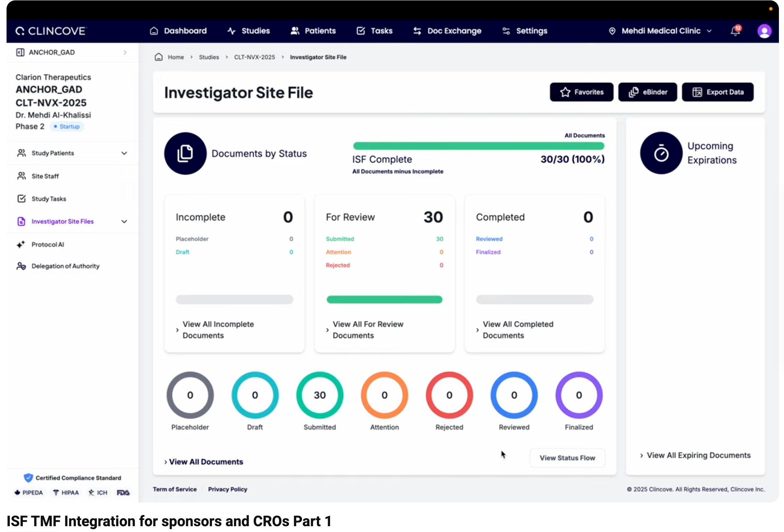
Task: Click the Submitted 30 ring chart
Action: (320, 395)
